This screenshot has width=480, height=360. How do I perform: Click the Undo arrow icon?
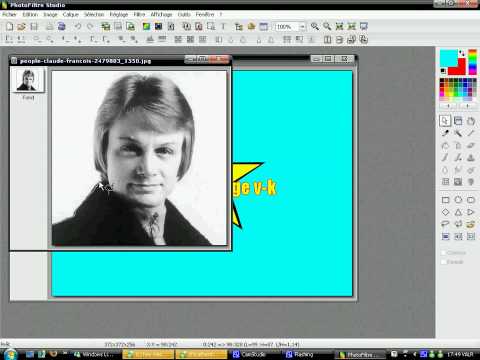(78, 27)
